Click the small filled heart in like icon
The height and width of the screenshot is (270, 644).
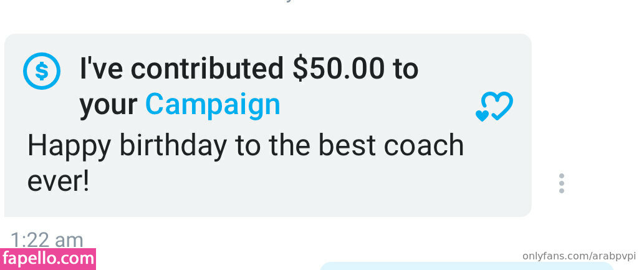click(482, 115)
